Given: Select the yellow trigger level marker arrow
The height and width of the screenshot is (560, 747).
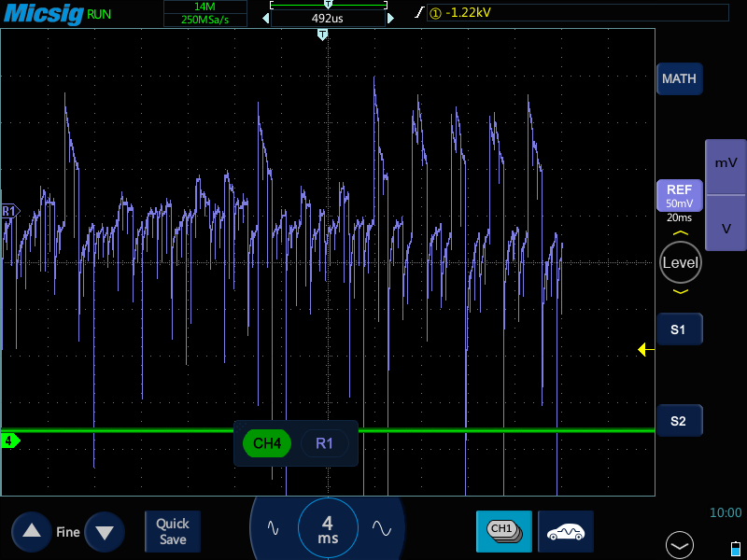Looking at the screenshot, I should (644, 349).
